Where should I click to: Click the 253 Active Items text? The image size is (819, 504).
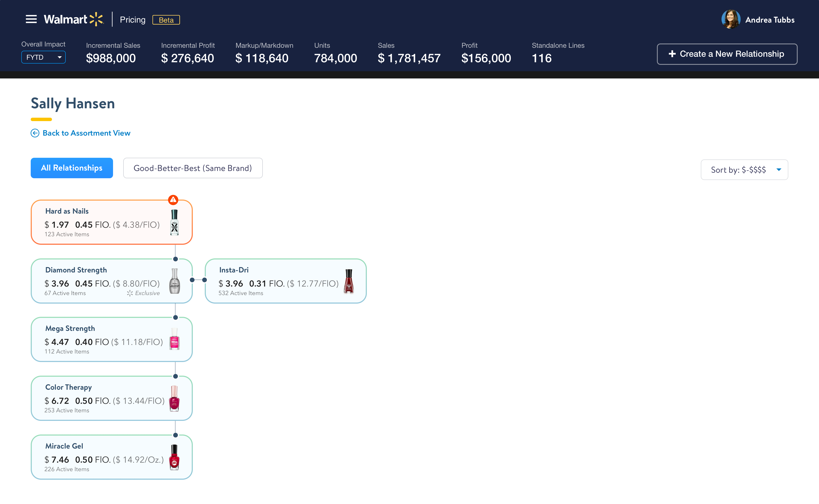[x=67, y=410]
